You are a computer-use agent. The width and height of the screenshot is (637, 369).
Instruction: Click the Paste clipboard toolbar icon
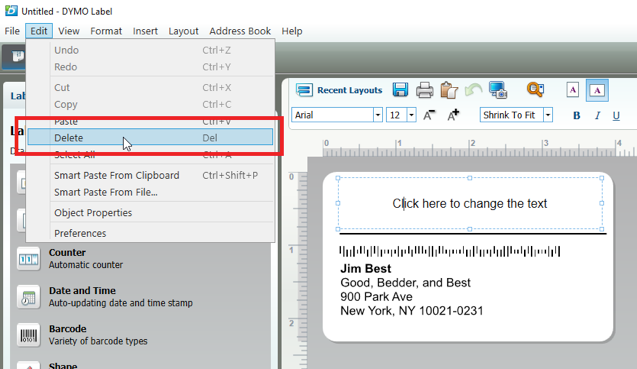coord(449,90)
